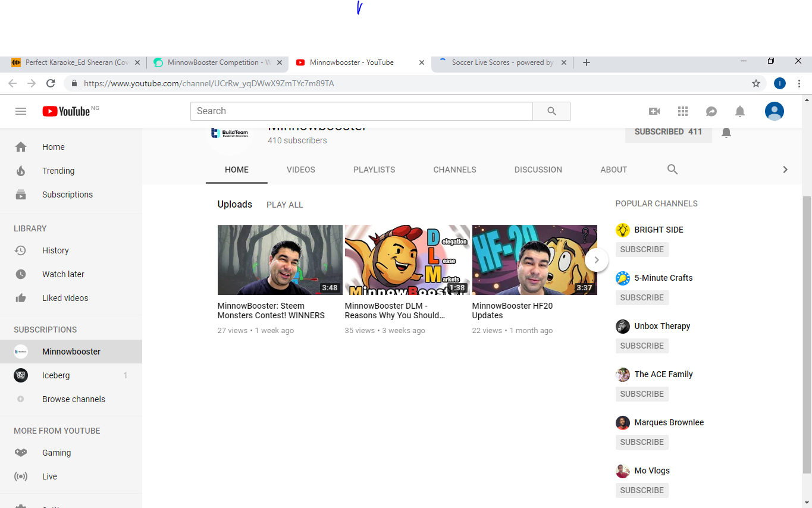The height and width of the screenshot is (508, 812).
Task: Go to Home in sidebar
Action: click(71, 147)
